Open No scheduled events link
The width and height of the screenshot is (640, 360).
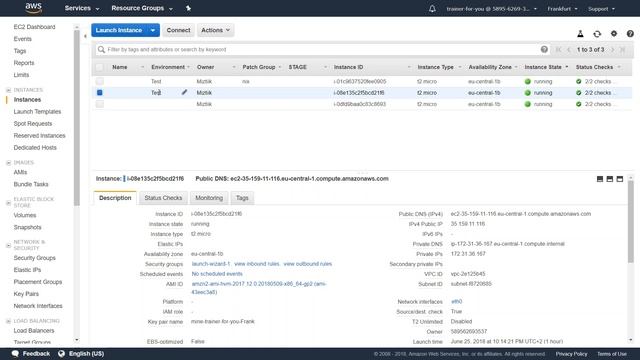point(217,274)
